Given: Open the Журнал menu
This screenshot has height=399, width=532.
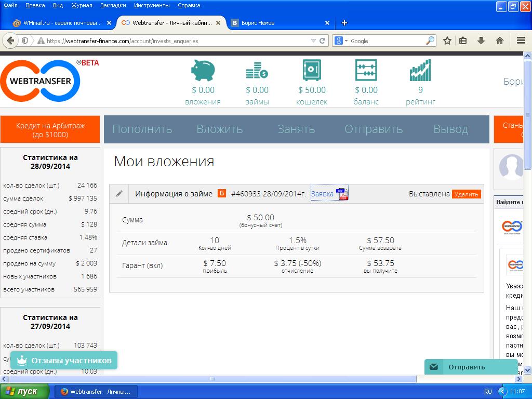Looking at the screenshot, I should click(x=82, y=5).
